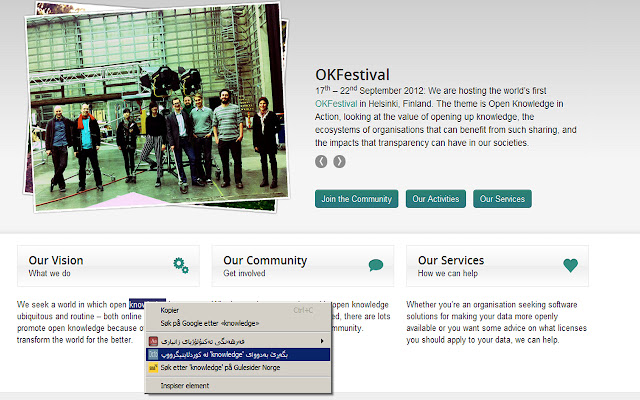Select the highlighted Kurdish 'knowledge' lookup entry
The height and width of the screenshot is (400, 640).
click(238, 354)
